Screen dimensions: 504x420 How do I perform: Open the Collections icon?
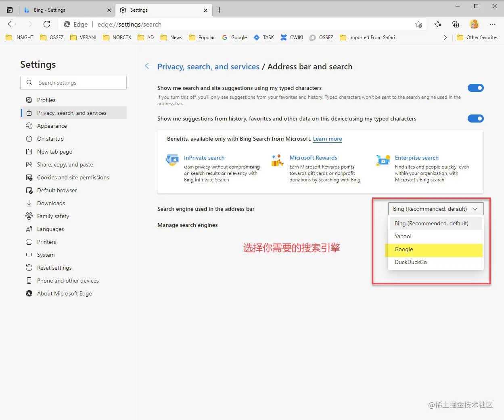coord(456,25)
